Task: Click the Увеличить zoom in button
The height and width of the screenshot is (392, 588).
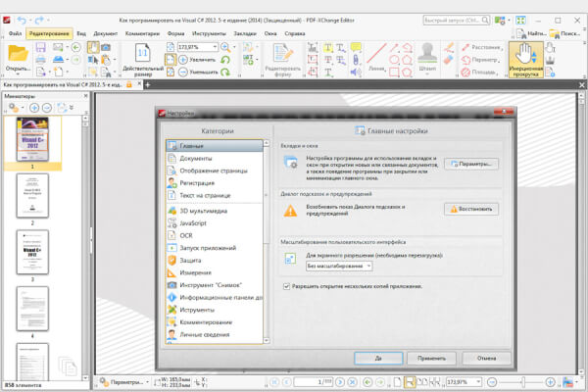Action: coord(197,60)
